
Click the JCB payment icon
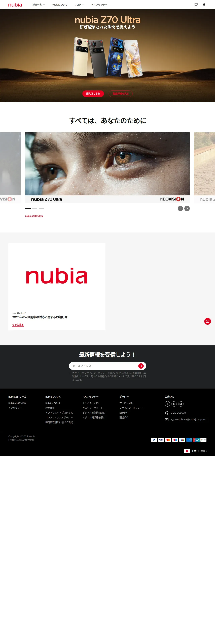click(182, 440)
